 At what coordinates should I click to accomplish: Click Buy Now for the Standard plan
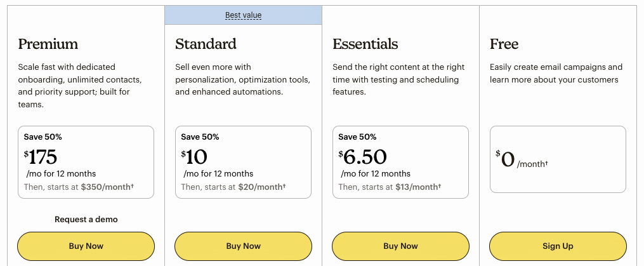pyautogui.click(x=243, y=246)
